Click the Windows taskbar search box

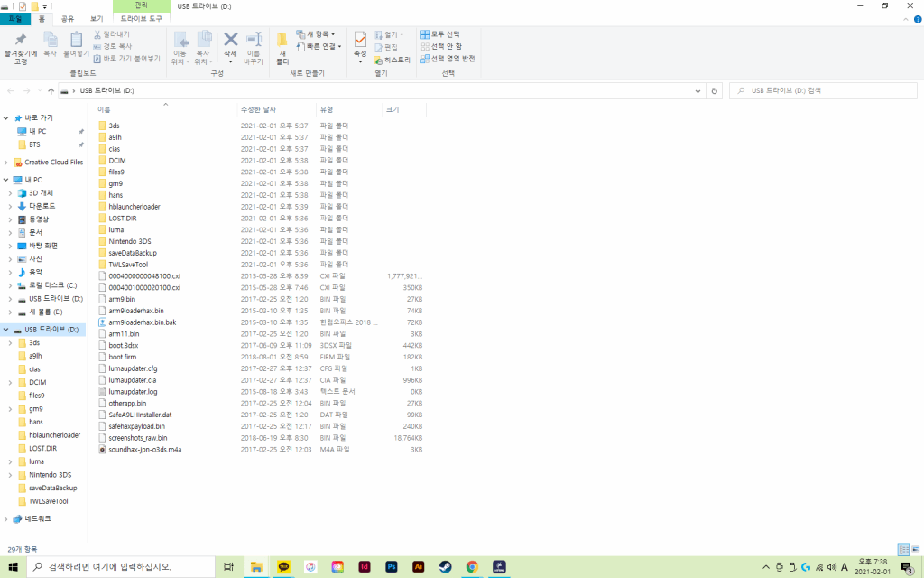point(121,567)
